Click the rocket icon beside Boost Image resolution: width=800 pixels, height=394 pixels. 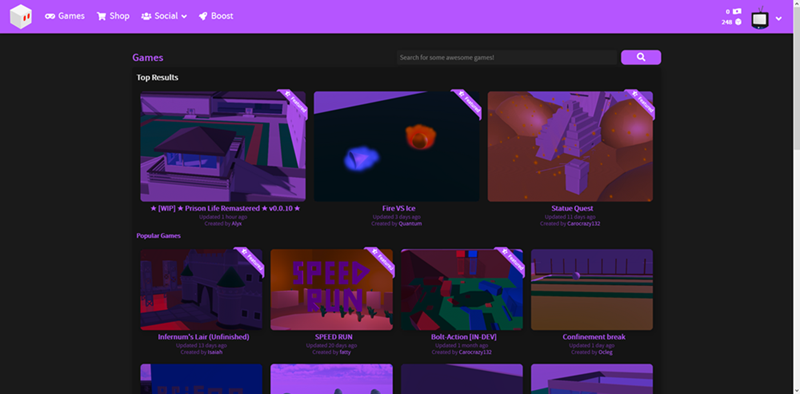203,16
